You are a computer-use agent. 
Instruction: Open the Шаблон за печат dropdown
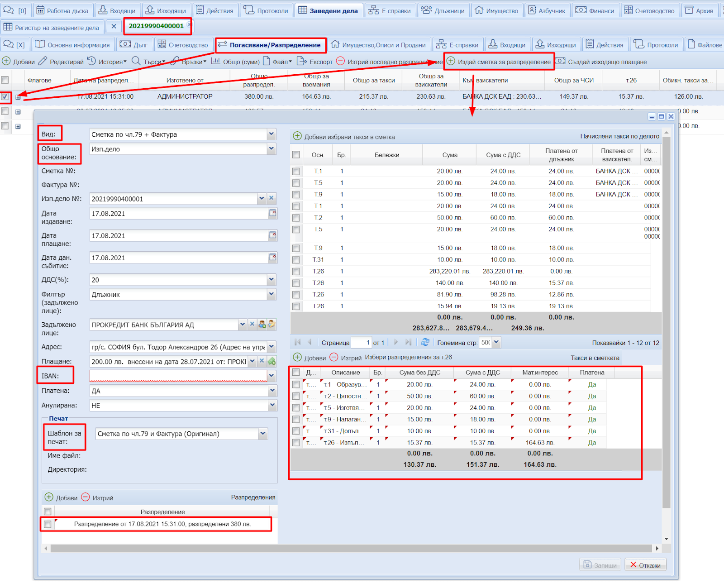263,433
